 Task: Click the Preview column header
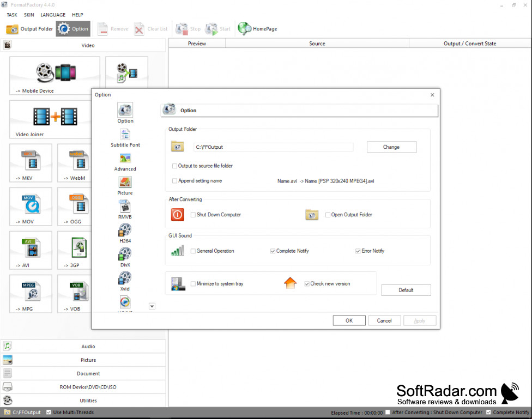tap(197, 44)
